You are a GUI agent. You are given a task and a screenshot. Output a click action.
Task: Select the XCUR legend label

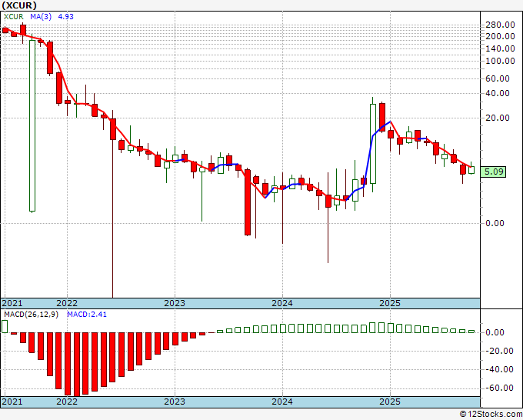pyautogui.click(x=13, y=17)
